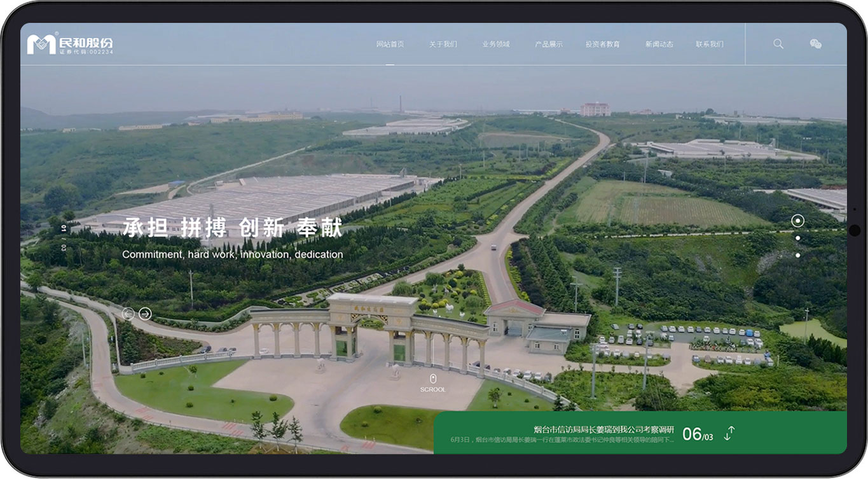This screenshot has height=479, width=868.
Task: Select the third slide indicator dot
Action: [x=797, y=255]
